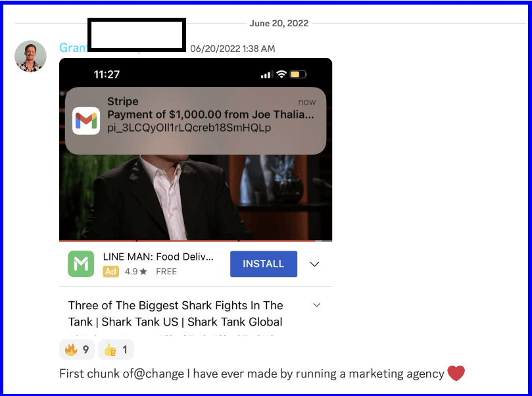Open the Stripe payment notification banner
The image size is (532, 396).
[195, 121]
